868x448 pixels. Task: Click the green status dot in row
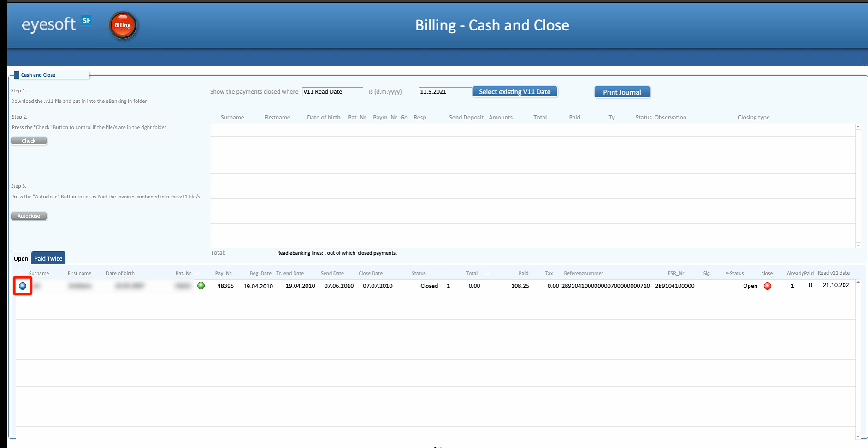point(201,286)
